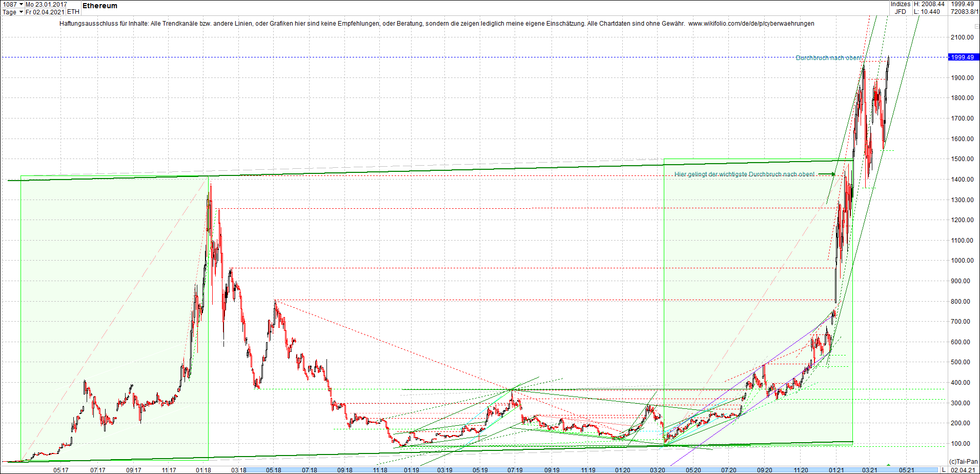Click the 05 17 time axis label
This screenshot has height=474, width=980.
61,470
